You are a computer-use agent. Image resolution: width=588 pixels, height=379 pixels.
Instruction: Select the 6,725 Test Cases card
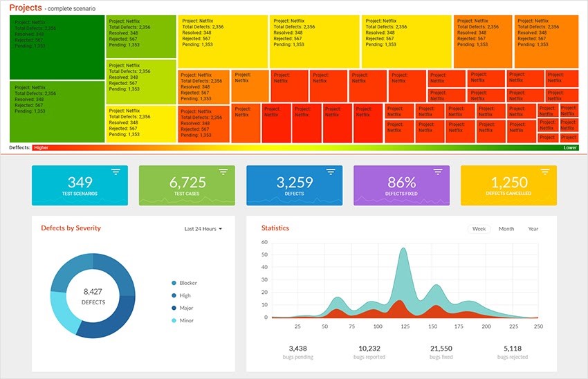pyautogui.click(x=187, y=185)
